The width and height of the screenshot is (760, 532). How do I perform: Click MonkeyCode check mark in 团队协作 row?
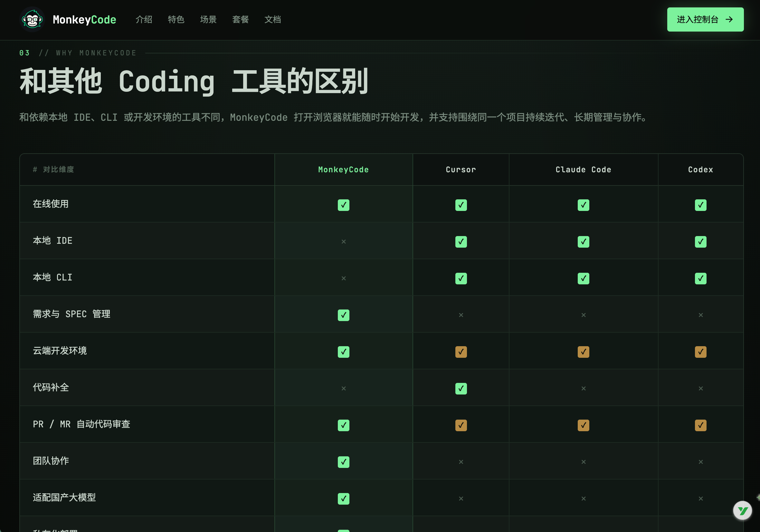coord(343,462)
